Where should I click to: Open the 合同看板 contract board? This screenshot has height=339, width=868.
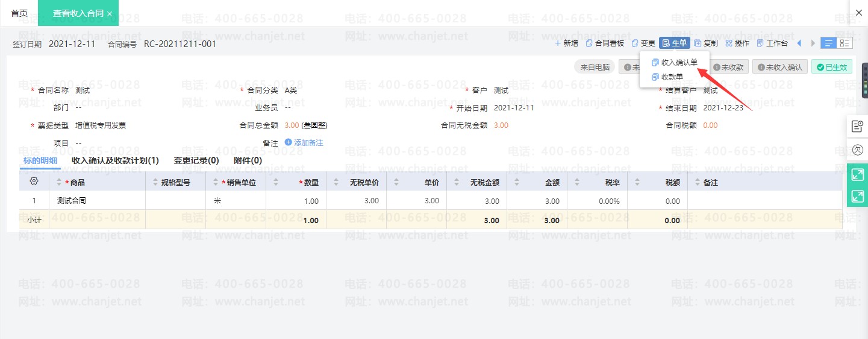coord(605,43)
